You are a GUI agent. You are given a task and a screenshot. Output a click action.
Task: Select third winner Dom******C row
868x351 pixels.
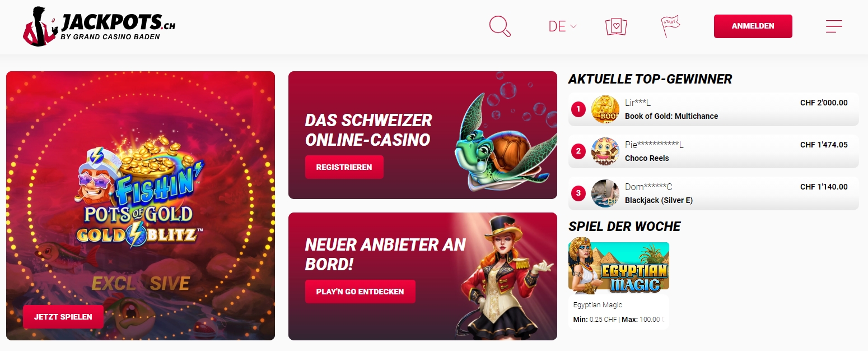713,193
